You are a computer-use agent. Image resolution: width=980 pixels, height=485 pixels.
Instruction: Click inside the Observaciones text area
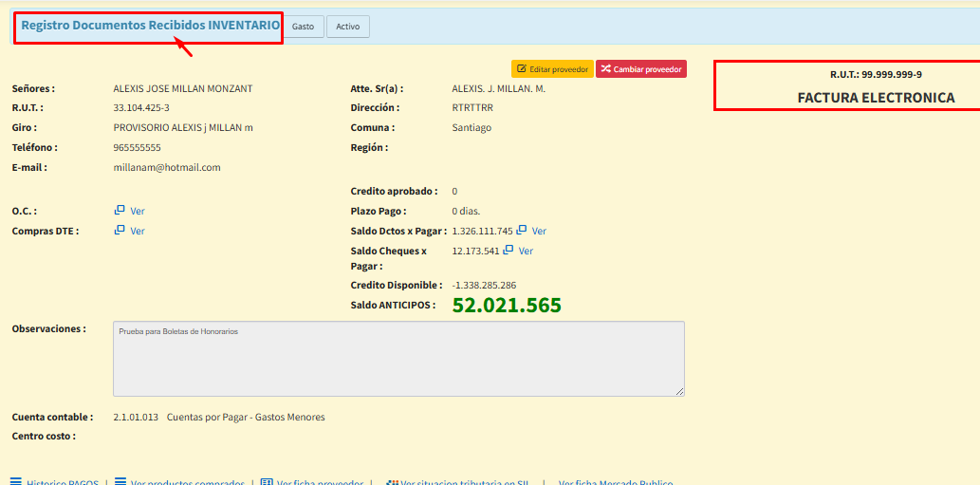point(398,359)
